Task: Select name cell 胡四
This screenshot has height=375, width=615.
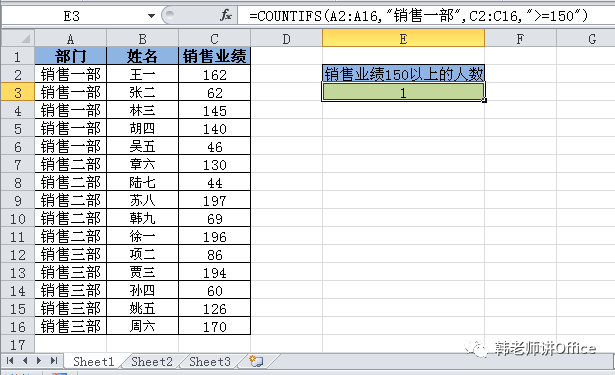Action: 142,128
